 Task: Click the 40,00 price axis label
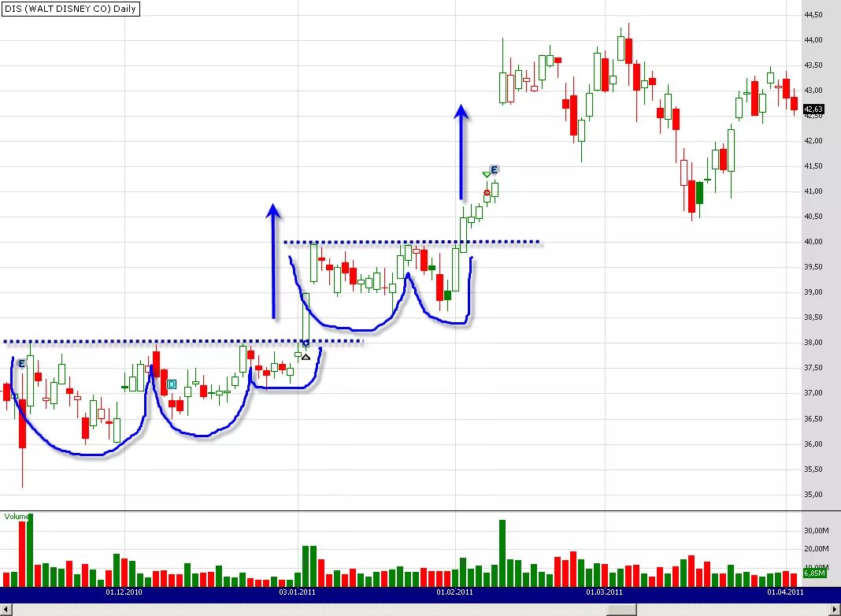[813, 242]
